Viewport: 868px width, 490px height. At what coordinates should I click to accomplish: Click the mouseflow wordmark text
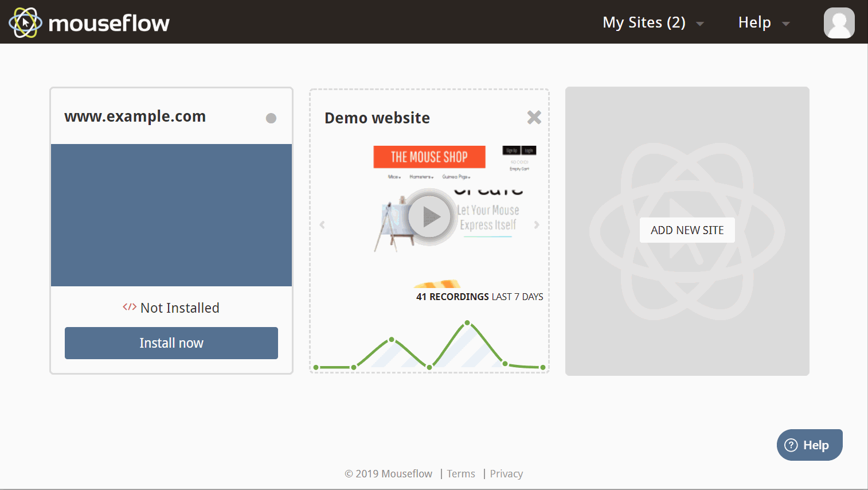[109, 24]
